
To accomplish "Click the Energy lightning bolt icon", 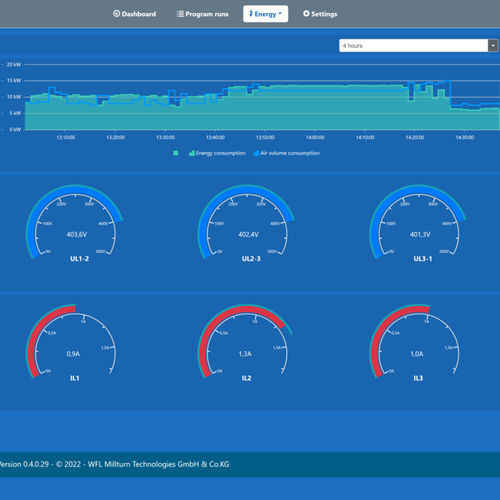I will pyautogui.click(x=251, y=14).
